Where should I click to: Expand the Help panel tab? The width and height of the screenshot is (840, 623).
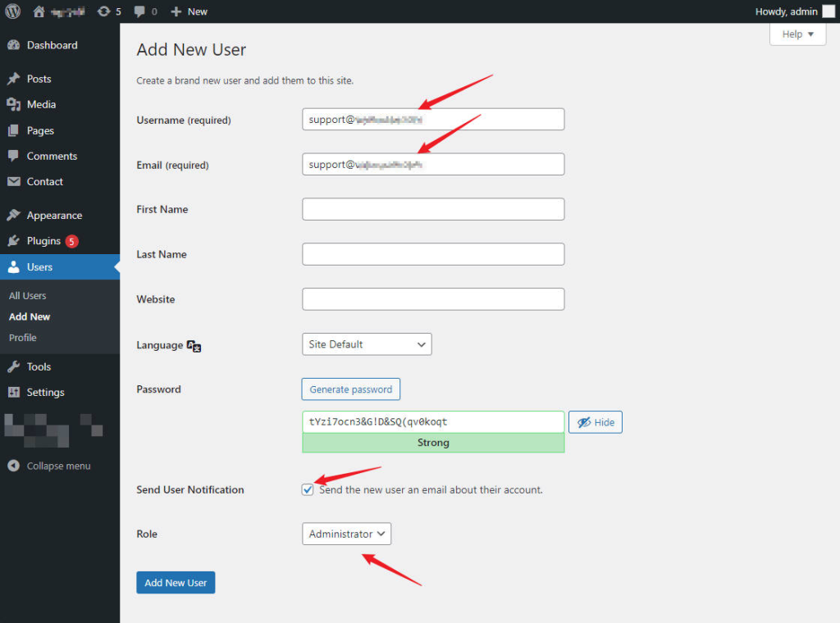[797, 34]
